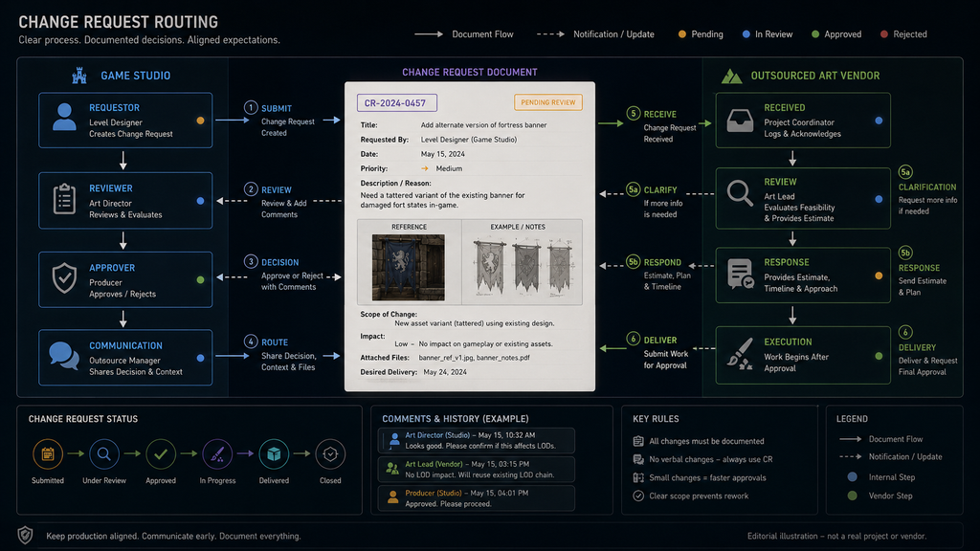Click the Vendor Step legend dot

pyautogui.click(x=852, y=496)
